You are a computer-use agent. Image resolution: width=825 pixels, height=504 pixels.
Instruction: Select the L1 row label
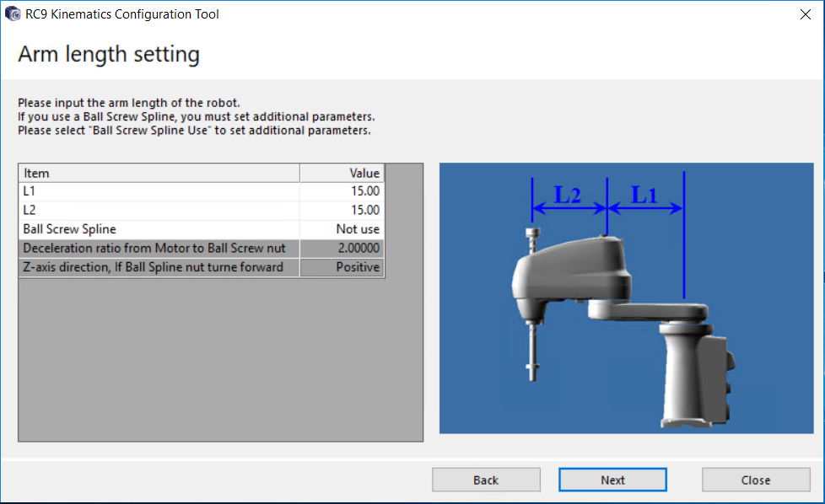coord(159,191)
